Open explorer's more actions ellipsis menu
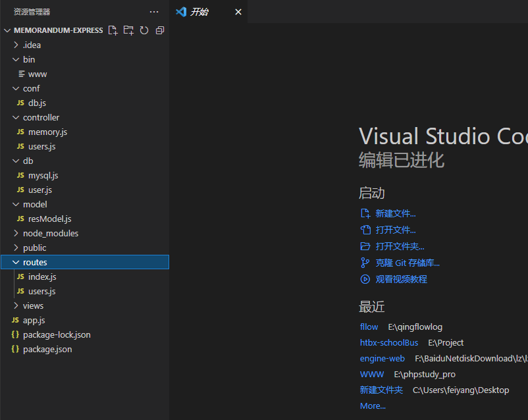 click(154, 12)
